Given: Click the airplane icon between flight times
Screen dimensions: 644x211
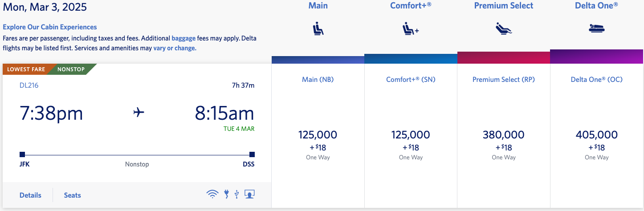Looking at the screenshot, I should click(x=139, y=113).
